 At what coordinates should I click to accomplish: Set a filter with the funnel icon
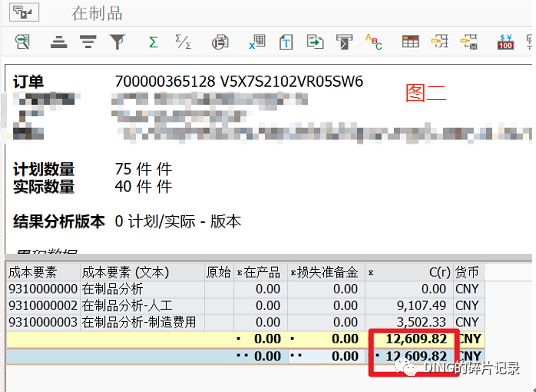[x=118, y=42]
